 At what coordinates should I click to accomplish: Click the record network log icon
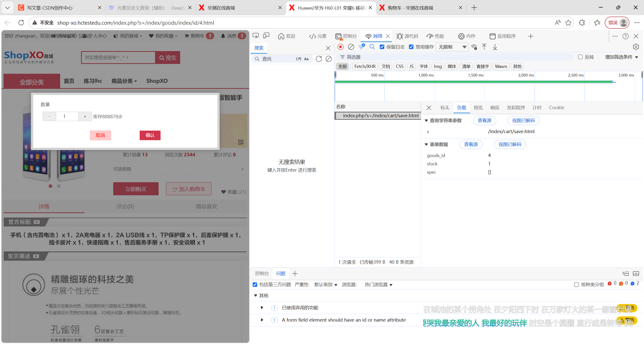click(x=340, y=47)
